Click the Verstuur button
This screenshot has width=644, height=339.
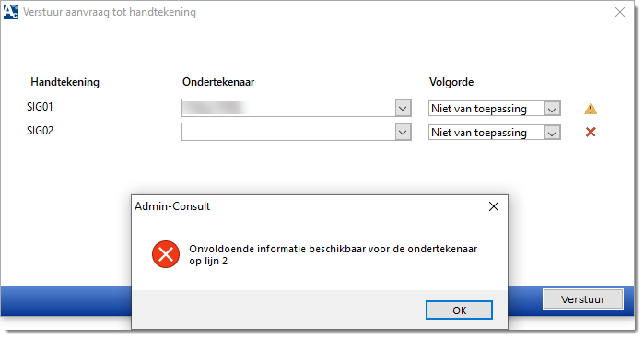coord(583,299)
